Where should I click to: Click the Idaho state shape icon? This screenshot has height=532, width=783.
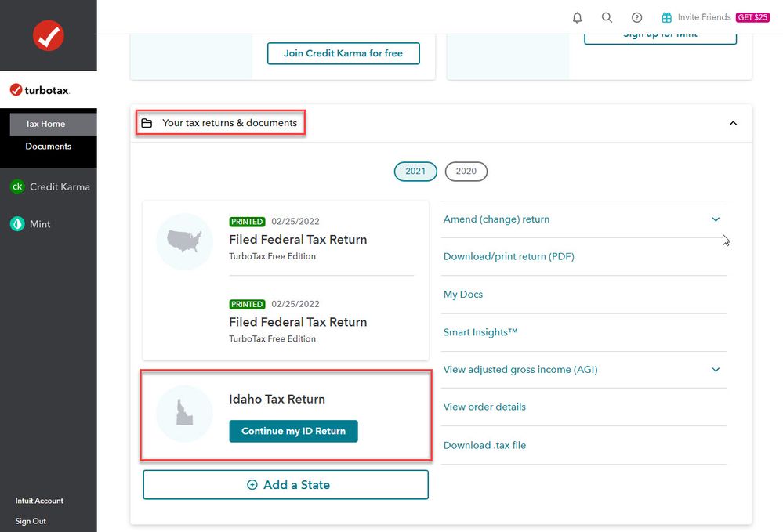(x=184, y=413)
